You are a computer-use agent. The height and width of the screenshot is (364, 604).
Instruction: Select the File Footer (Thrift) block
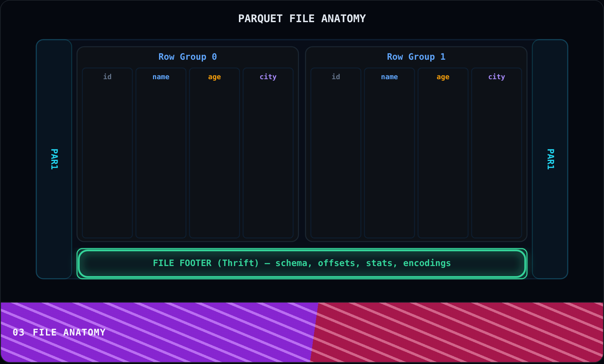302,263
